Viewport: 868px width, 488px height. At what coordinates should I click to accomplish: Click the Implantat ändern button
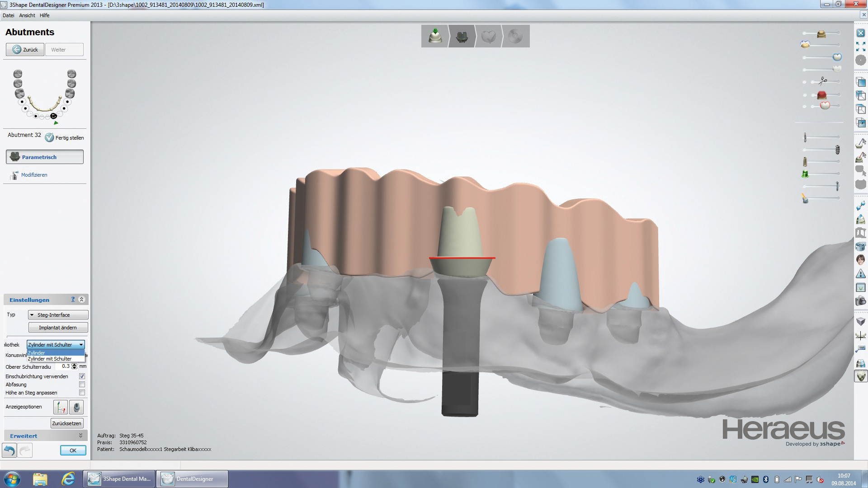click(58, 328)
